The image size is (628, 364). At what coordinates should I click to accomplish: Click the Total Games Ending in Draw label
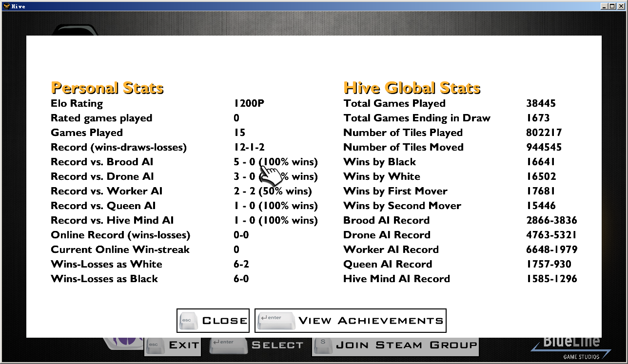coord(417,118)
